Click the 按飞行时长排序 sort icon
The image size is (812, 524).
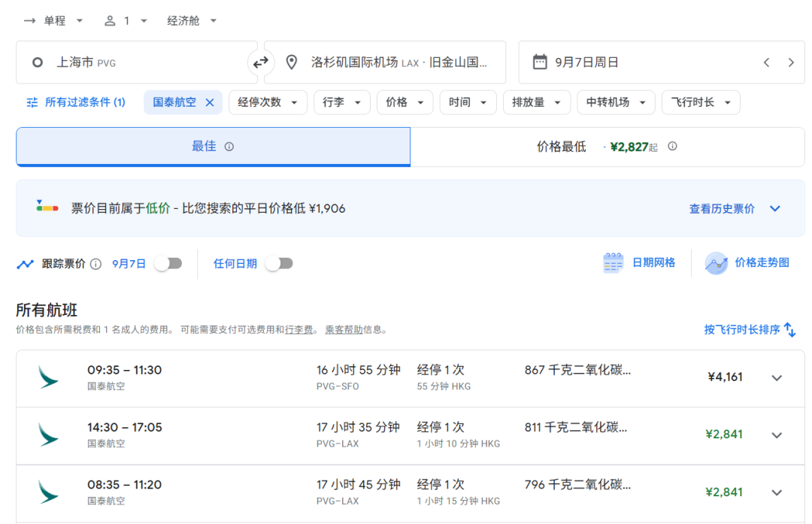(x=789, y=329)
